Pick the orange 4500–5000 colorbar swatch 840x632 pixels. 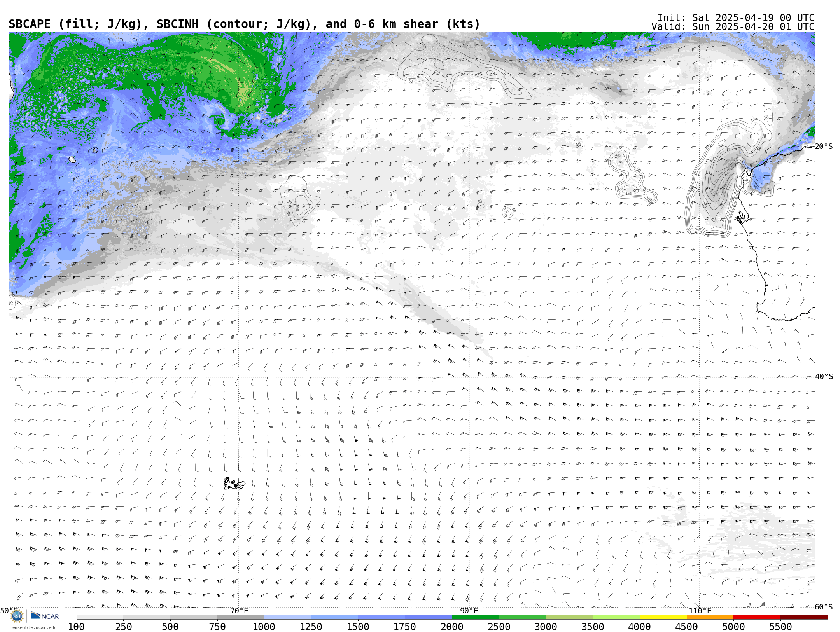coord(710,617)
